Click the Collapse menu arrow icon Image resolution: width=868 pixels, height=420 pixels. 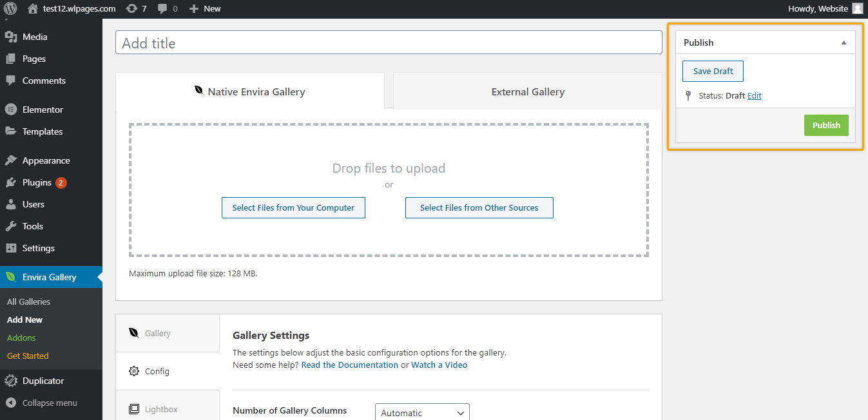[x=11, y=403]
